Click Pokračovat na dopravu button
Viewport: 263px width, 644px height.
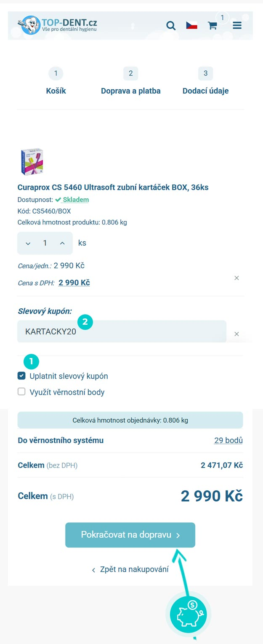pyautogui.click(x=130, y=535)
